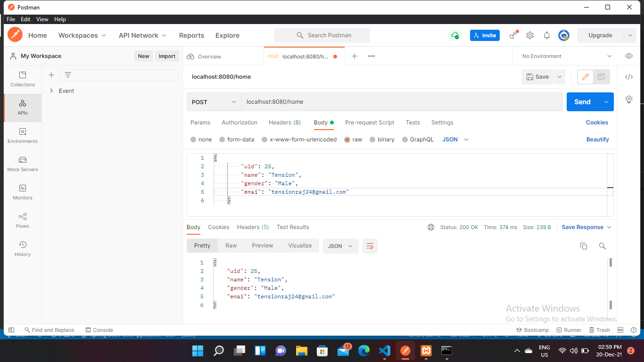Open the Monitors panel

[x=22, y=192]
